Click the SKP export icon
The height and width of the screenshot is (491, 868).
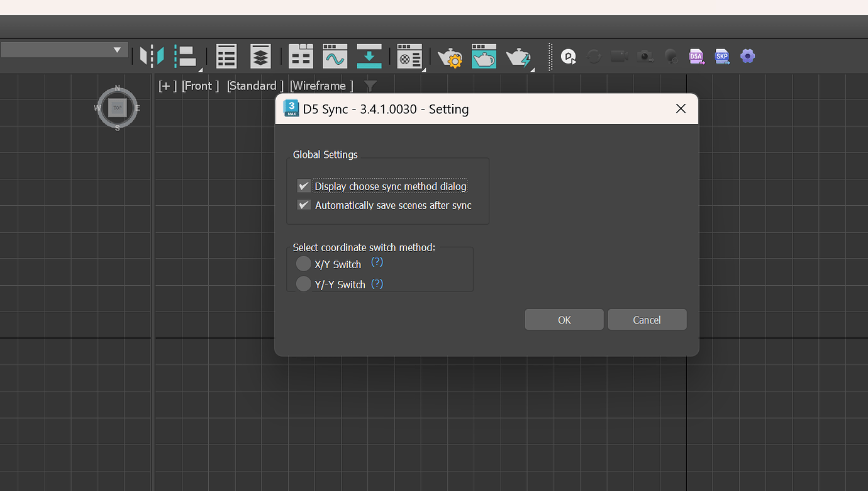[x=721, y=56]
